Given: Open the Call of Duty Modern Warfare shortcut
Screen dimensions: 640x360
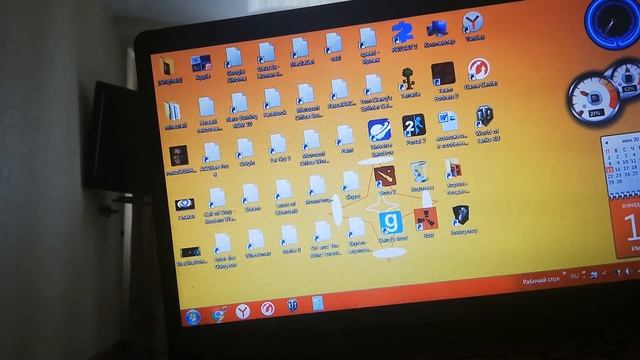Looking at the screenshot, I should (219, 205).
